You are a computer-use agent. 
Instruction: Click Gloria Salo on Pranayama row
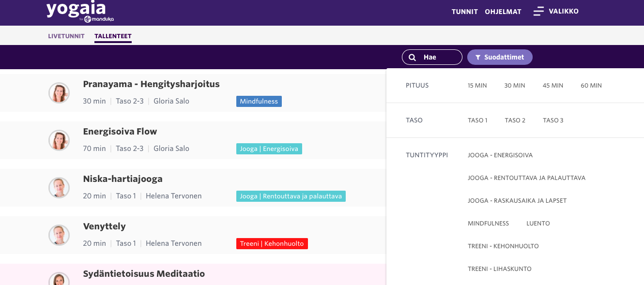(x=171, y=101)
